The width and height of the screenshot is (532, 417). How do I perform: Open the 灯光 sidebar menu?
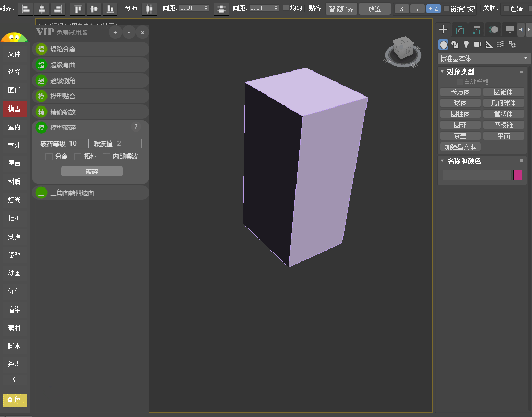coord(15,200)
